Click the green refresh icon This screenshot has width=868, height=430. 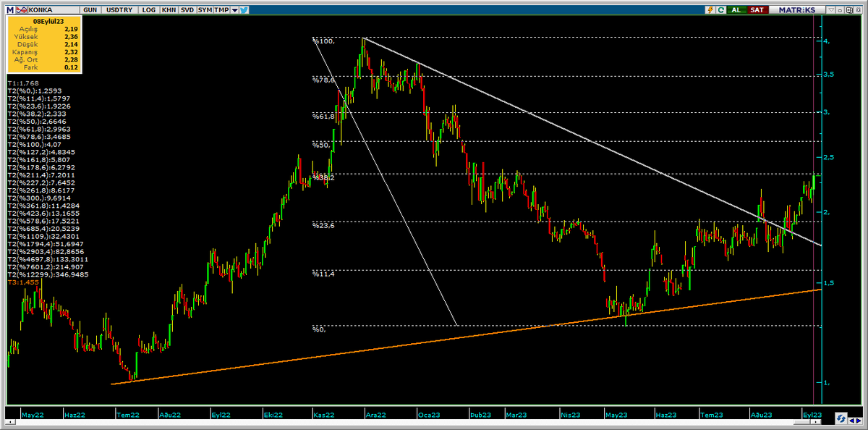coord(721,10)
